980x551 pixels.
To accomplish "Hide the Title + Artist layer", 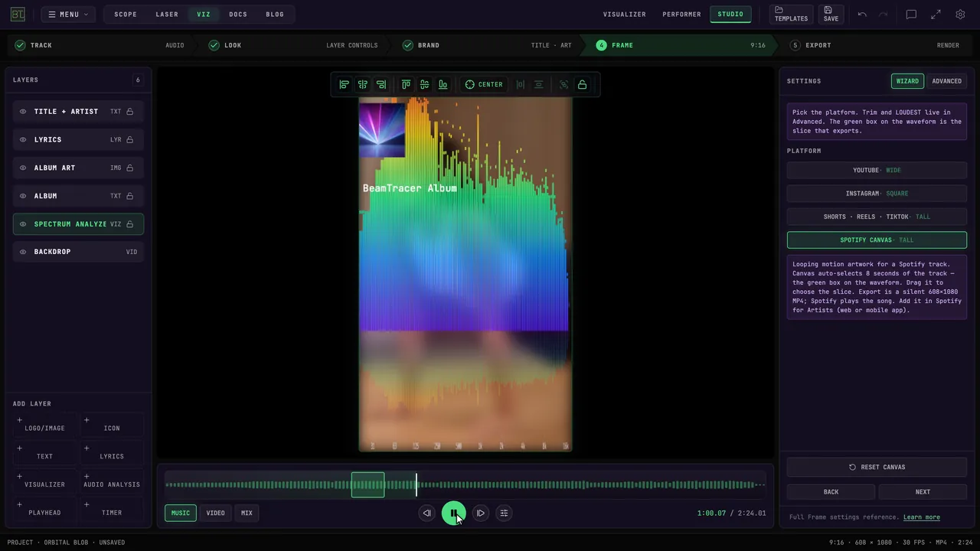I will point(23,112).
